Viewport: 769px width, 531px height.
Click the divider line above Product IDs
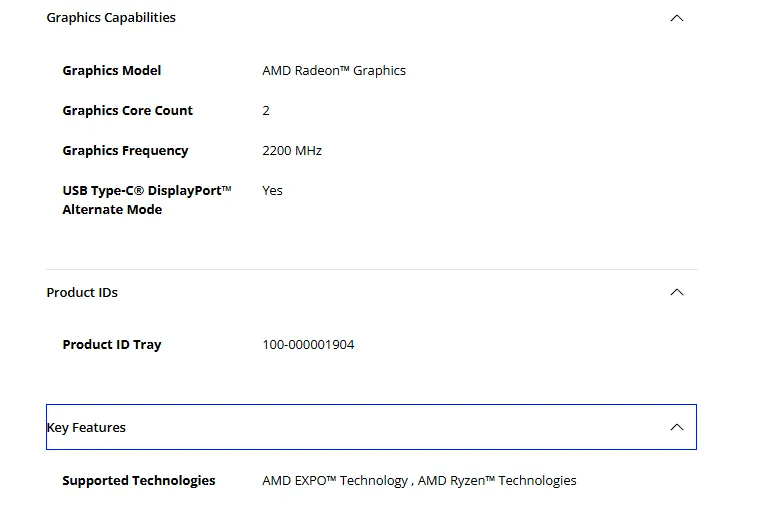tap(371, 269)
